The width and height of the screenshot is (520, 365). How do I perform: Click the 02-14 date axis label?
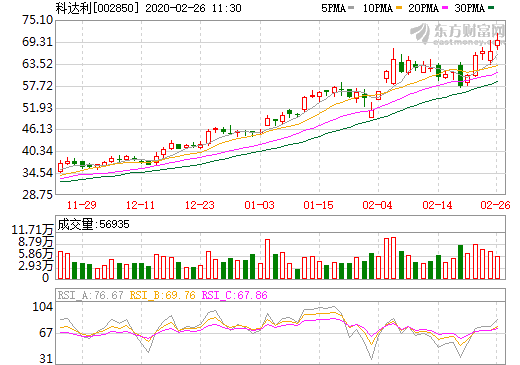tap(437, 205)
